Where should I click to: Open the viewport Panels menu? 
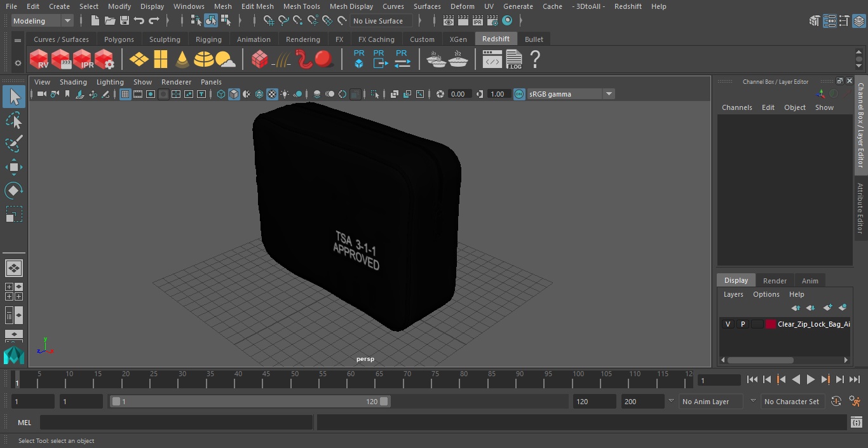coord(211,82)
